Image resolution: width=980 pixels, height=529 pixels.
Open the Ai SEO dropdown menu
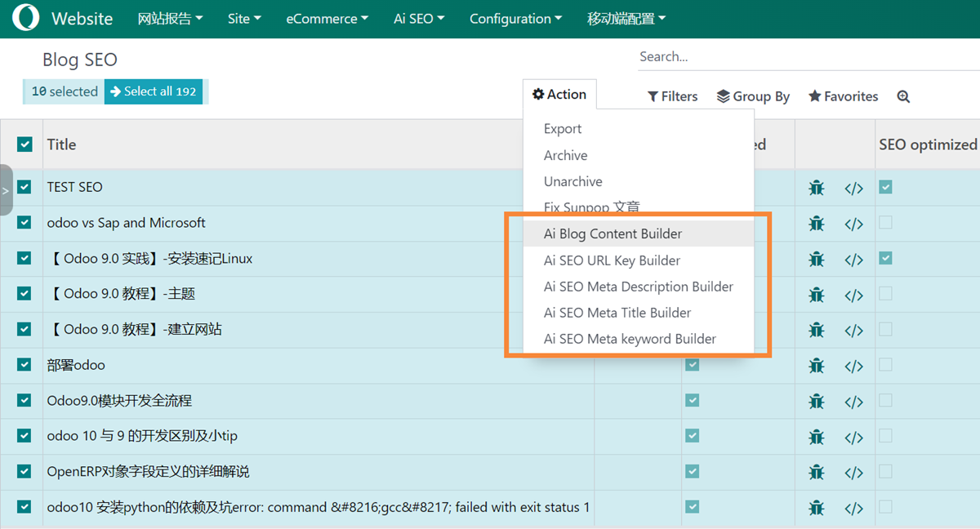pyautogui.click(x=419, y=19)
